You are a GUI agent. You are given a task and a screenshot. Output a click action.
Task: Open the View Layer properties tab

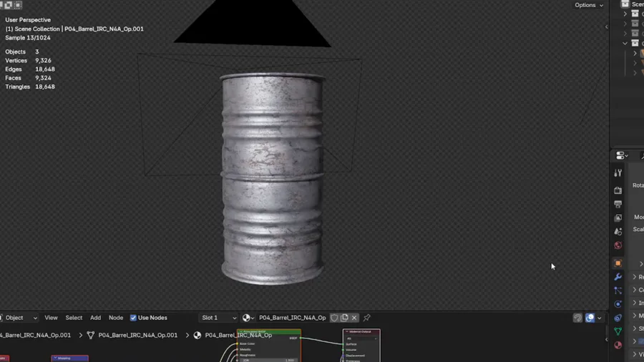point(618,218)
